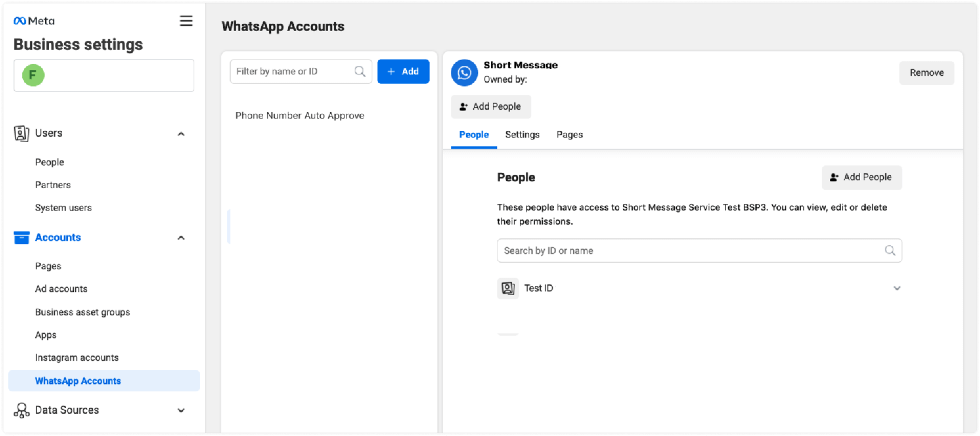Screen dimensions: 980x436
Task: Select Phone Number Auto Approve account
Action: click(x=300, y=116)
